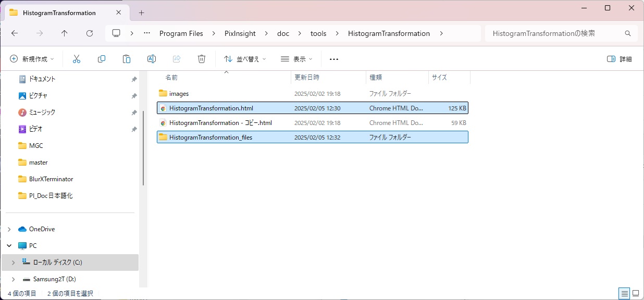Switch to large icons view in status bar
This screenshot has height=300, width=644.
636,294
